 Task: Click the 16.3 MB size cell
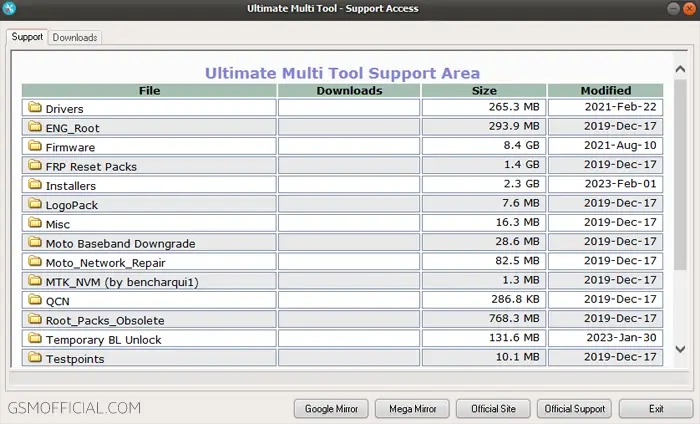tap(484, 222)
